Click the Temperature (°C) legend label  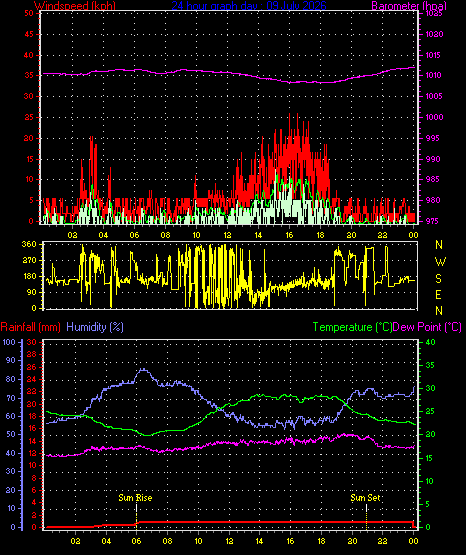[352, 327]
